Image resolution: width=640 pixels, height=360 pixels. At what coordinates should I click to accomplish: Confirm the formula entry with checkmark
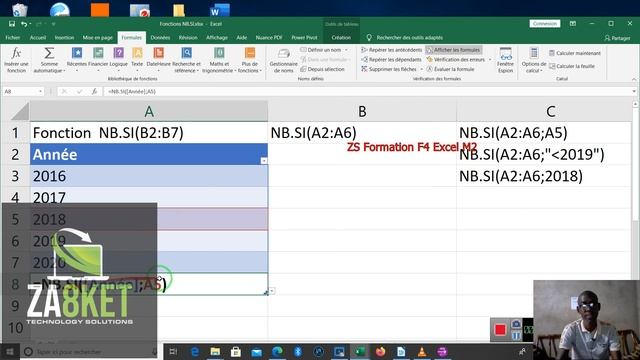coord(79,91)
